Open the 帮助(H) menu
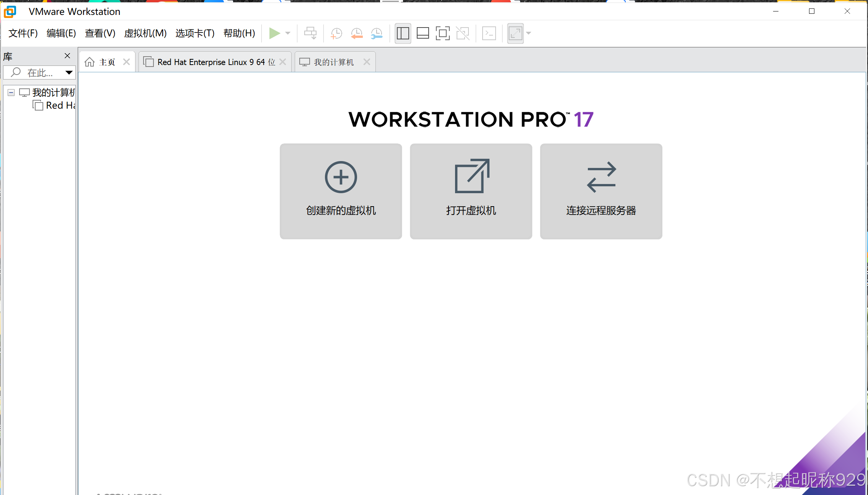This screenshot has width=868, height=495. coord(239,33)
